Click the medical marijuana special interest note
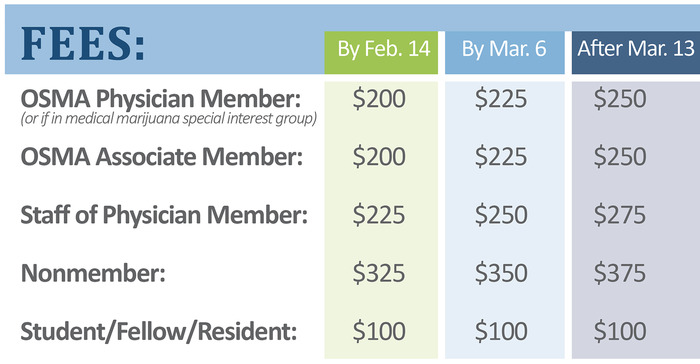This screenshot has width=700, height=364. 169,119
